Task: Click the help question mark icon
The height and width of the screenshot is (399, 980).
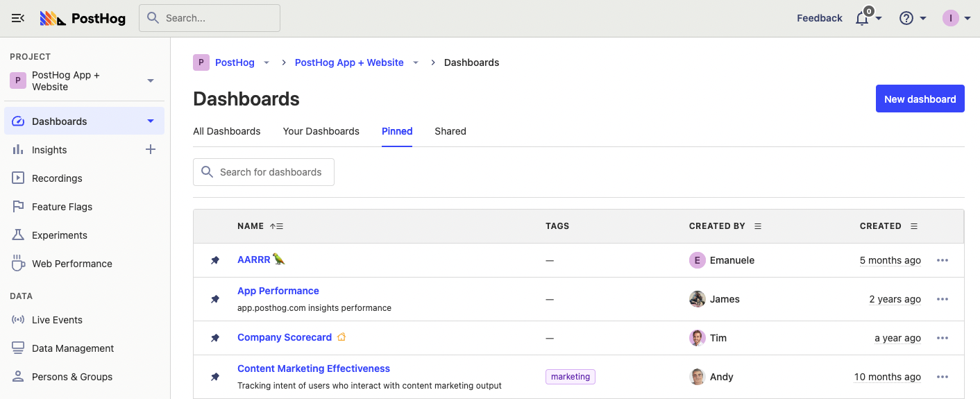Action: point(906,19)
